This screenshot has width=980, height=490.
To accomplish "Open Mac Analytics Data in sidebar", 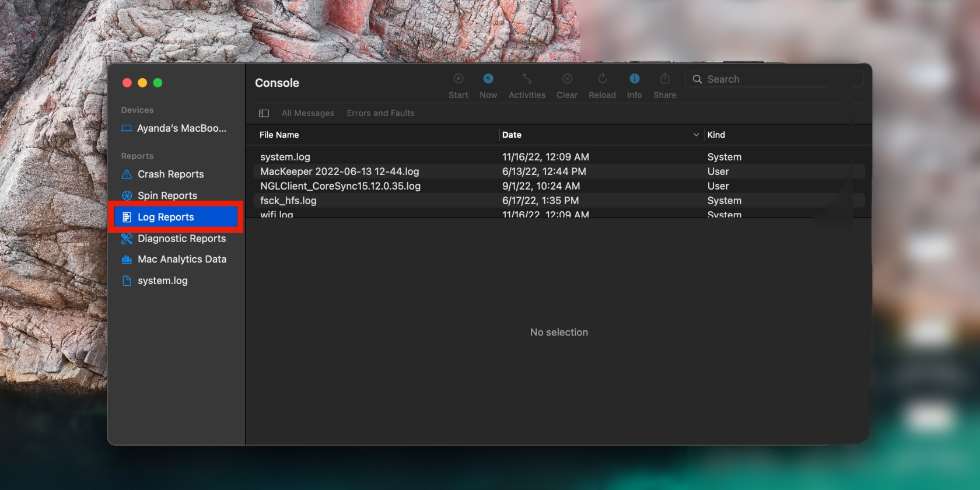I will (182, 259).
